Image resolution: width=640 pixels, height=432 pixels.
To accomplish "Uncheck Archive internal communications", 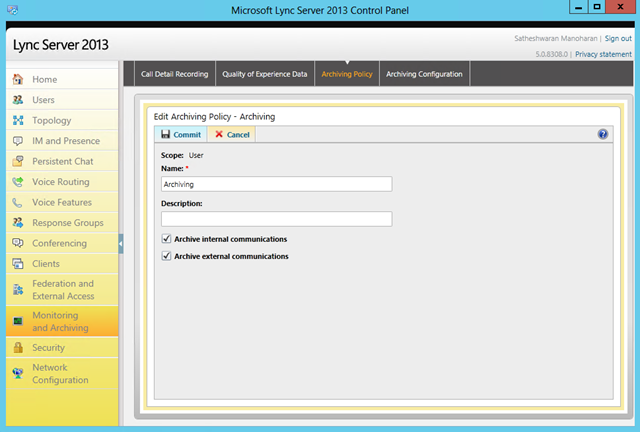I will tap(166, 239).
